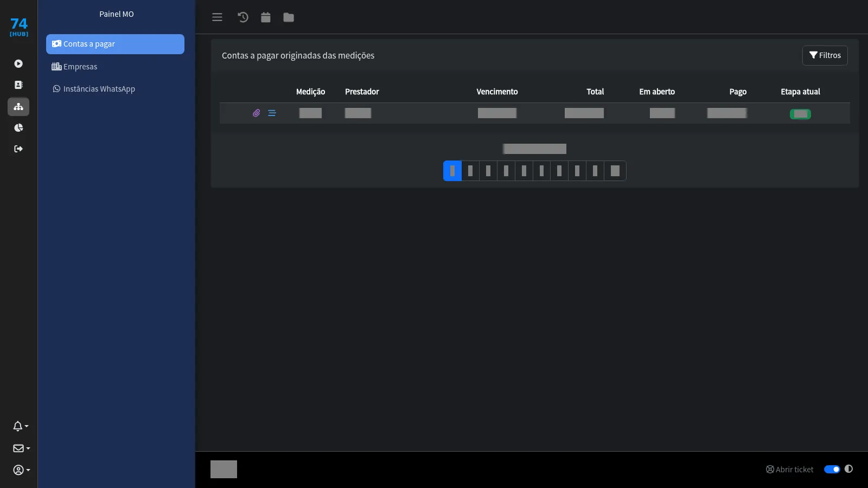
Task: Open the contacts book sidebar icon
Action: tap(18, 85)
